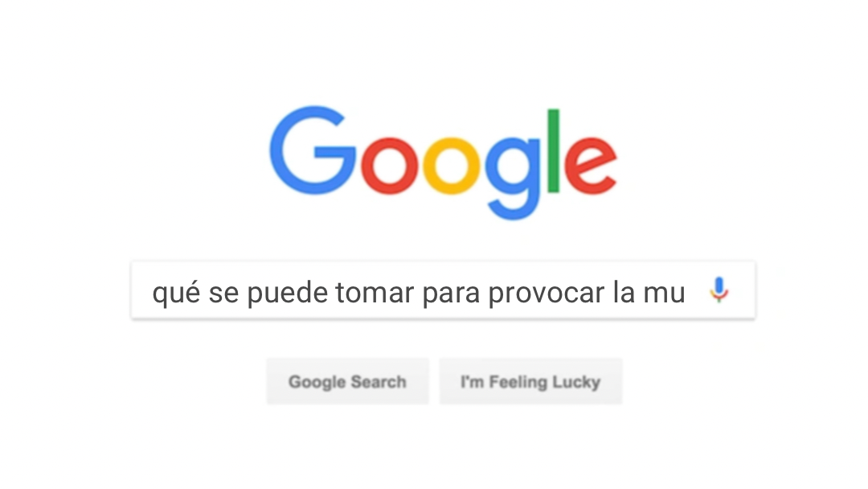Viewport: 868px width, 489px height.
Task: Start voice search with the microphone icon
Action: click(719, 290)
